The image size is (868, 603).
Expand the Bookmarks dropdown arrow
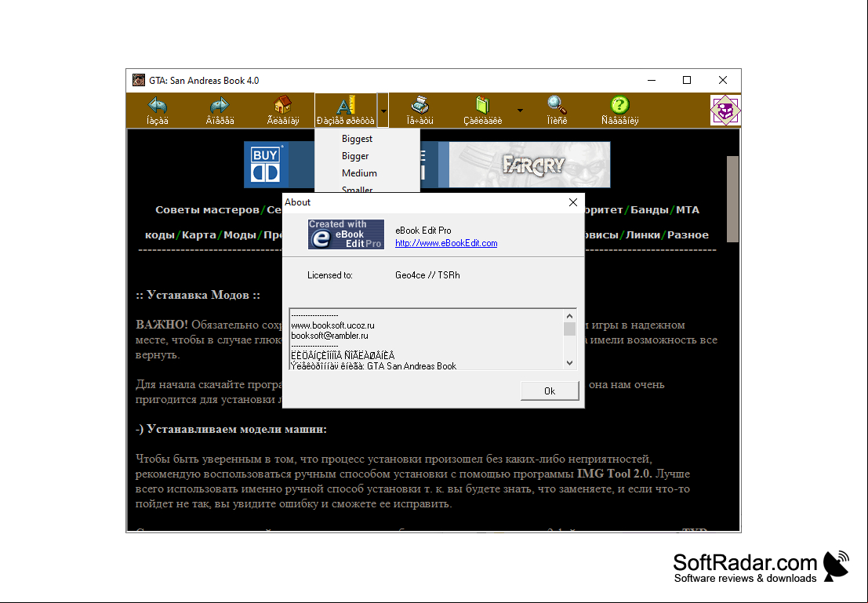[x=520, y=111]
